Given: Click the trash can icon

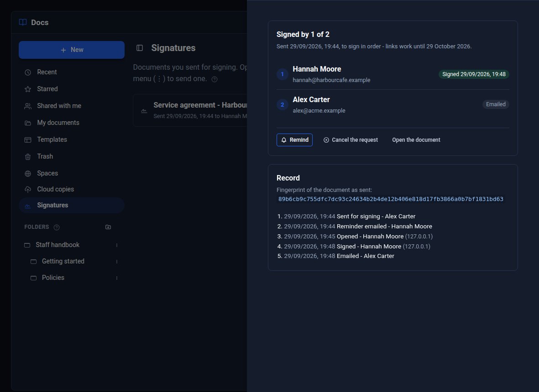Looking at the screenshot, I should coord(28,156).
